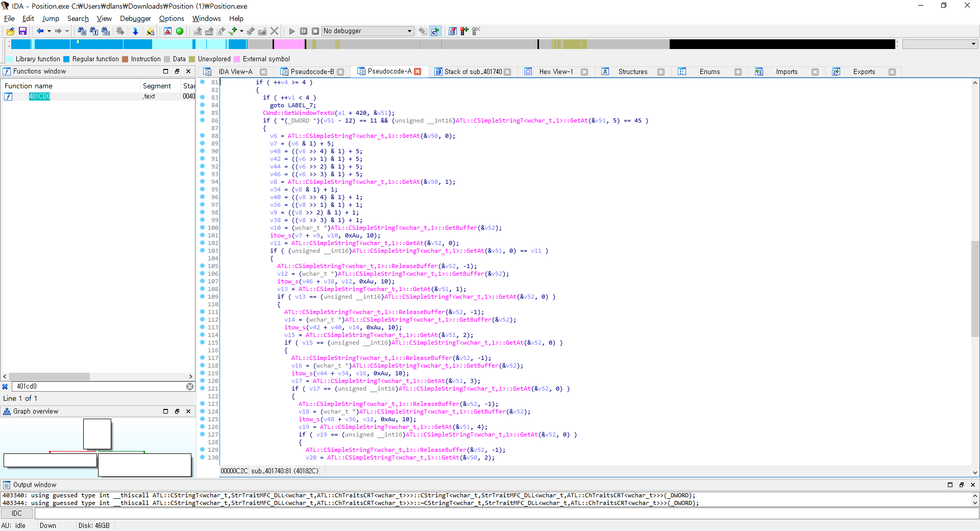
Task: Close the Pseudocode-A tab
Action: (x=418, y=71)
